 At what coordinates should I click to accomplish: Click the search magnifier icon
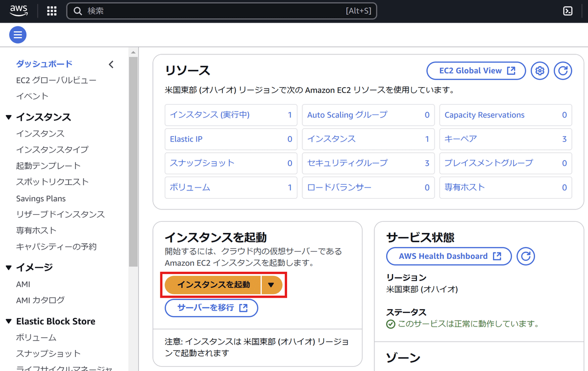[x=78, y=11]
